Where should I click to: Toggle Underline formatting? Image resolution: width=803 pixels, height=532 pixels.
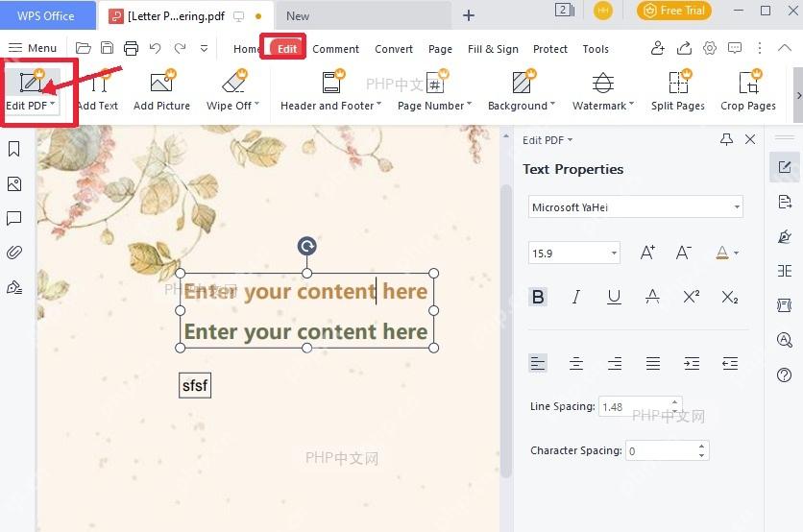tap(614, 297)
